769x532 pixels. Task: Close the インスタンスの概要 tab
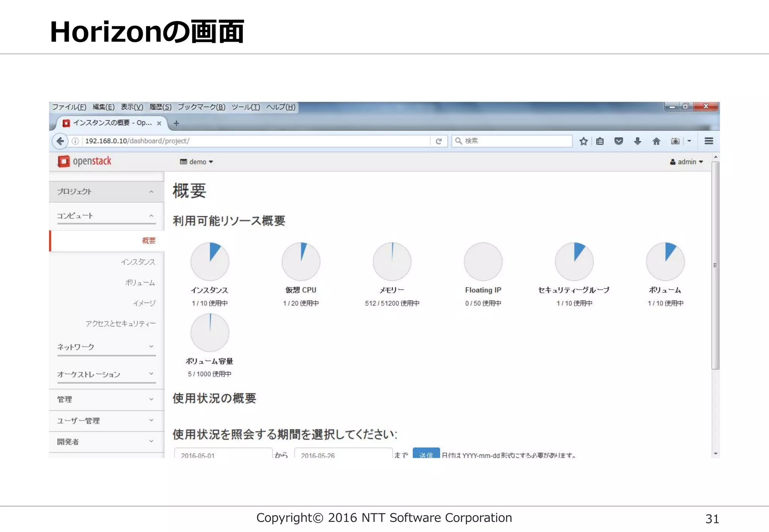tap(159, 123)
